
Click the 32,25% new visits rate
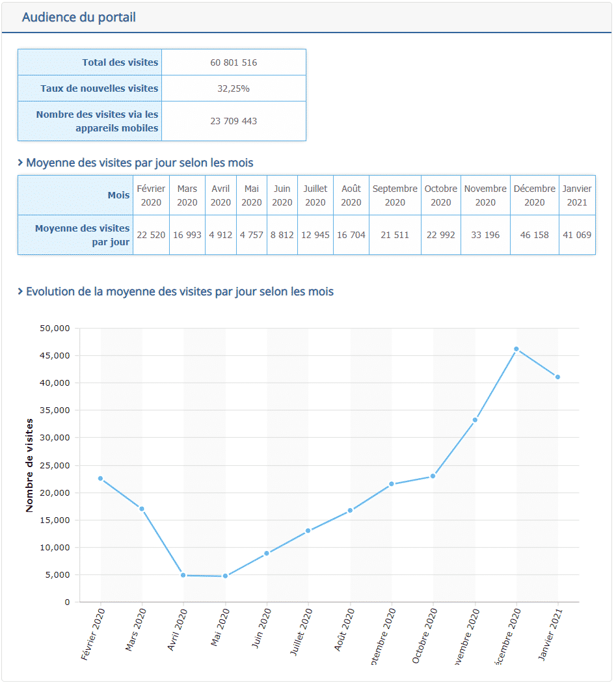[x=234, y=88]
